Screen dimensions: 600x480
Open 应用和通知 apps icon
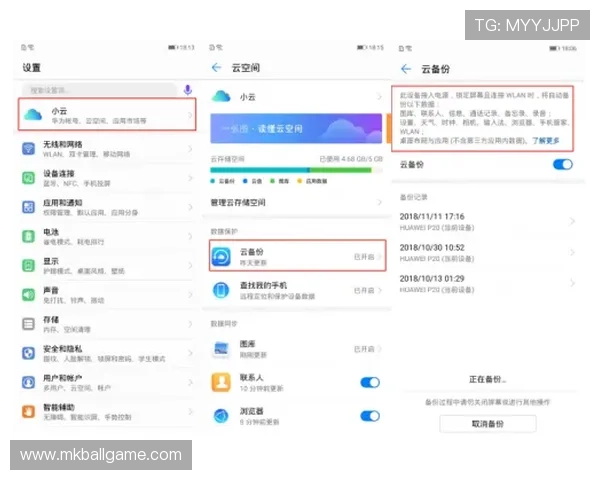(x=28, y=207)
